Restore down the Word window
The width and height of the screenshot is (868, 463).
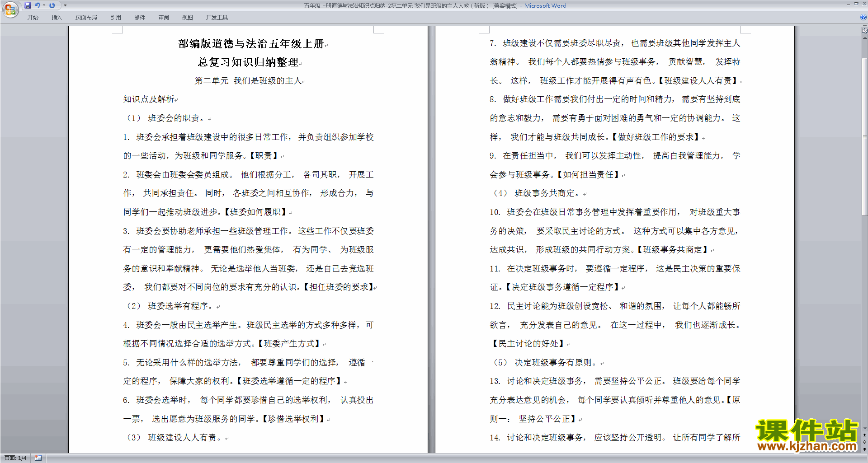pos(856,4)
